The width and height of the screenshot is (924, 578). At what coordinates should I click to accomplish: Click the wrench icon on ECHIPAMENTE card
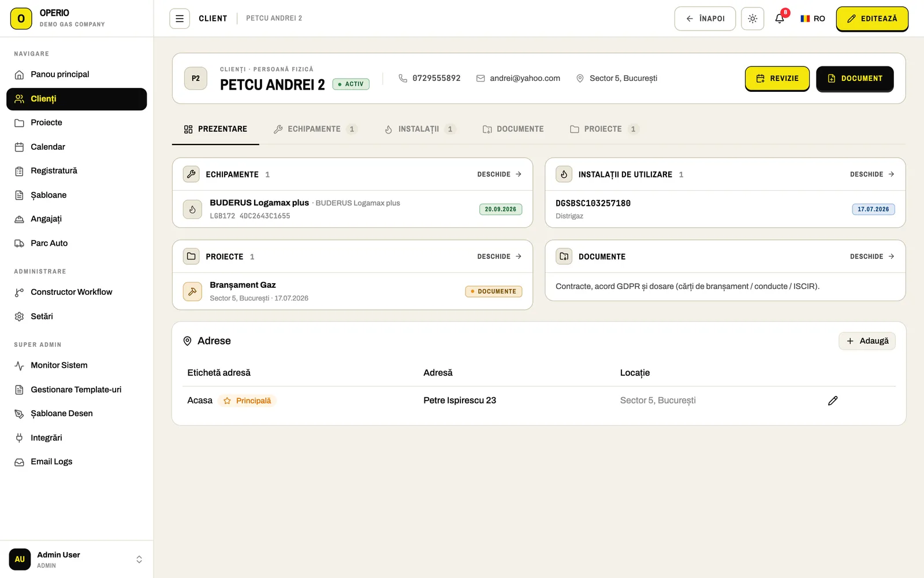coord(191,174)
